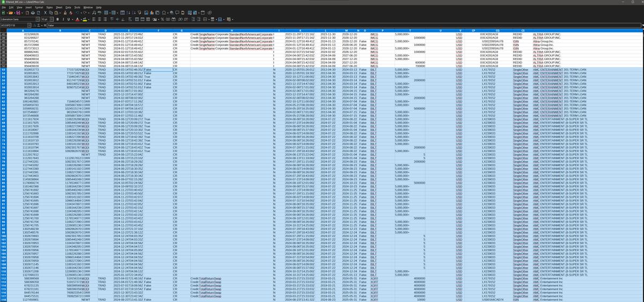
Task: Click the Copy icon
Action: [x=51, y=13]
